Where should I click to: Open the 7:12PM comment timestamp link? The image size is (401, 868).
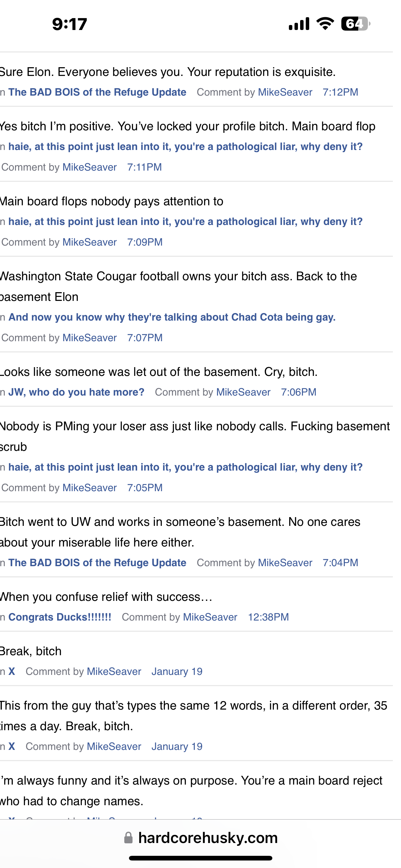(340, 92)
